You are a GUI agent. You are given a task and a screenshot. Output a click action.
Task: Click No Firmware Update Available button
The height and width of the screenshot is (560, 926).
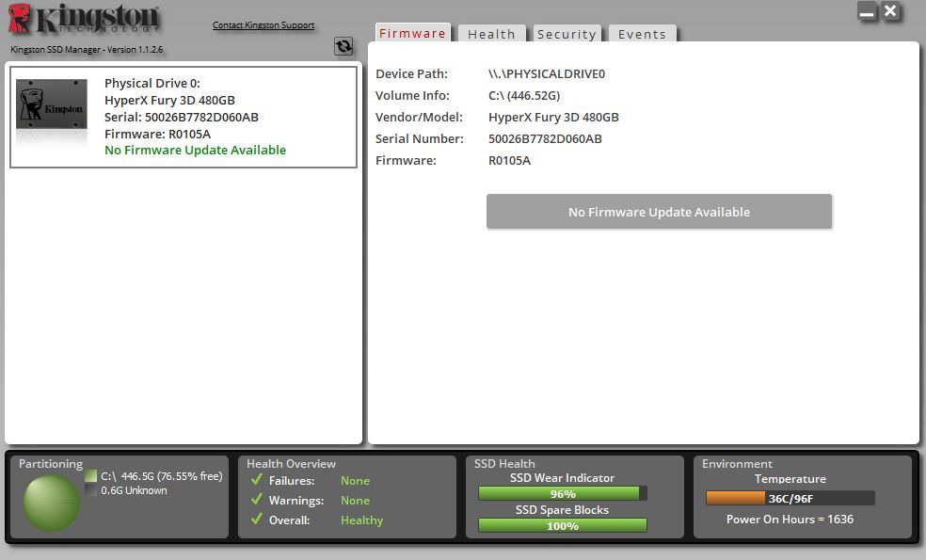[x=659, y=212]
